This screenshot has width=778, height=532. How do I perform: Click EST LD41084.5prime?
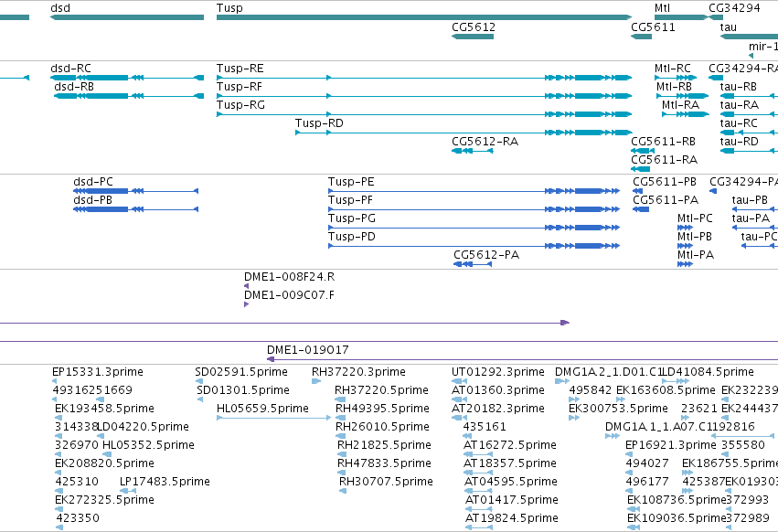(x=709, y=372)
